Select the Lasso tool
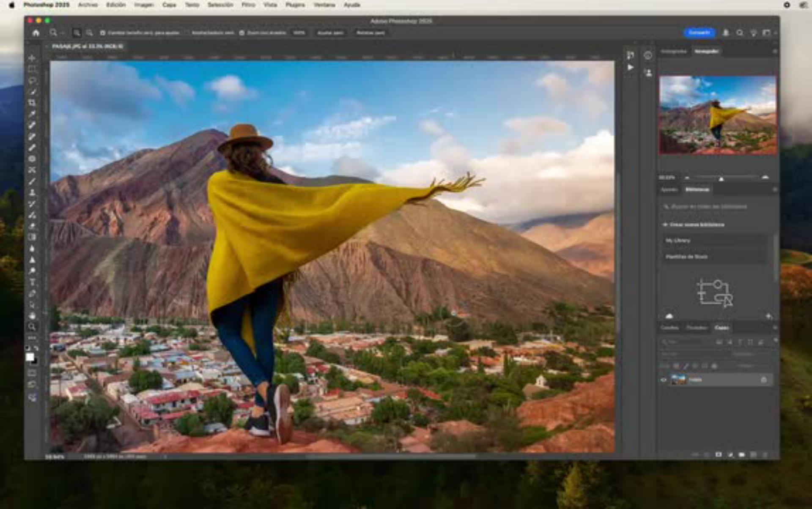 point(32,80)
